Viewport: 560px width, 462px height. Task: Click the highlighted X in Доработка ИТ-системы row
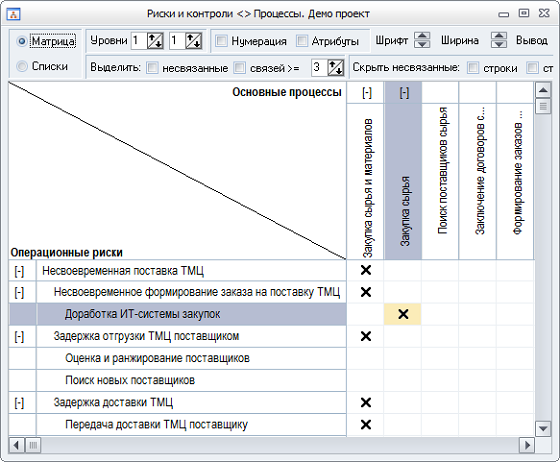(x=403, y=314)
